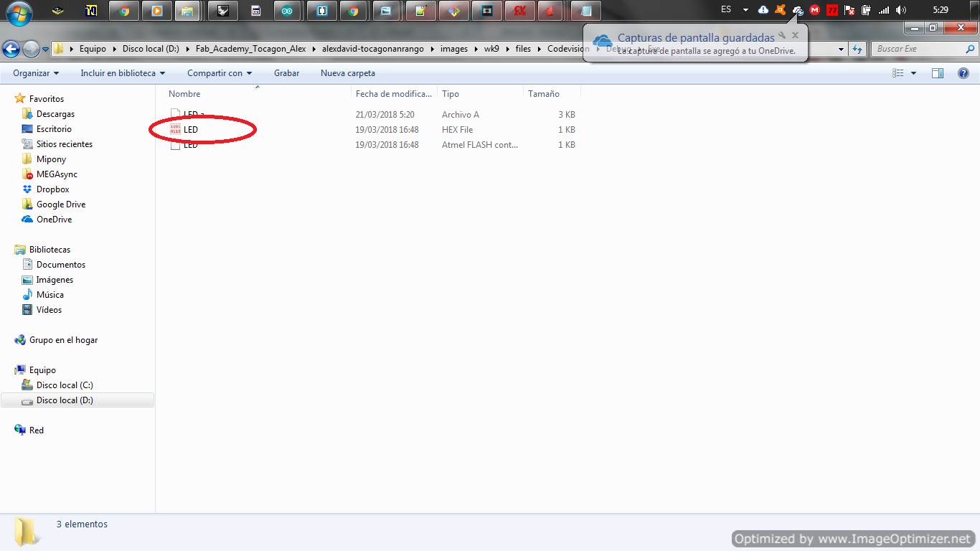Dismiss the OneDrive notification
The width and height of the screenshot is (980, 551).
click(795, 35)
